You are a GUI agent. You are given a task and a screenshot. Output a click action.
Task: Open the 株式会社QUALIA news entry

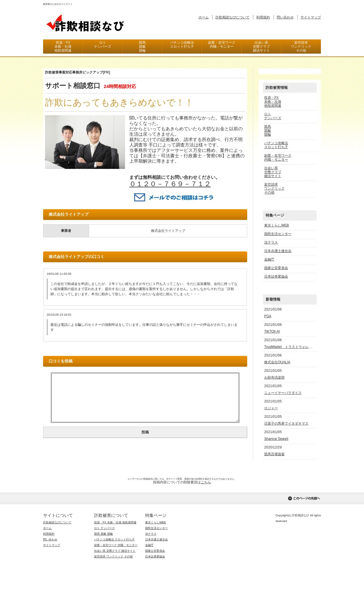[x=277, y=362]
